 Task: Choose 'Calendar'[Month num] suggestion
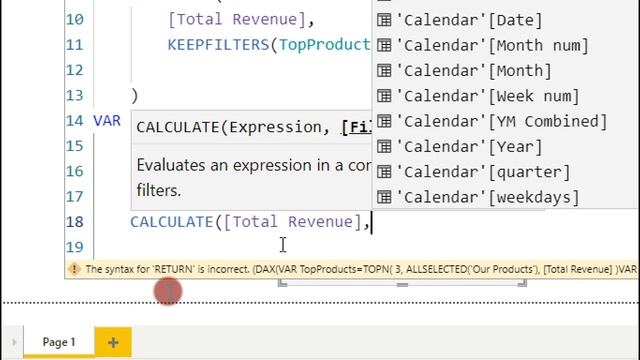click(506, 45)
